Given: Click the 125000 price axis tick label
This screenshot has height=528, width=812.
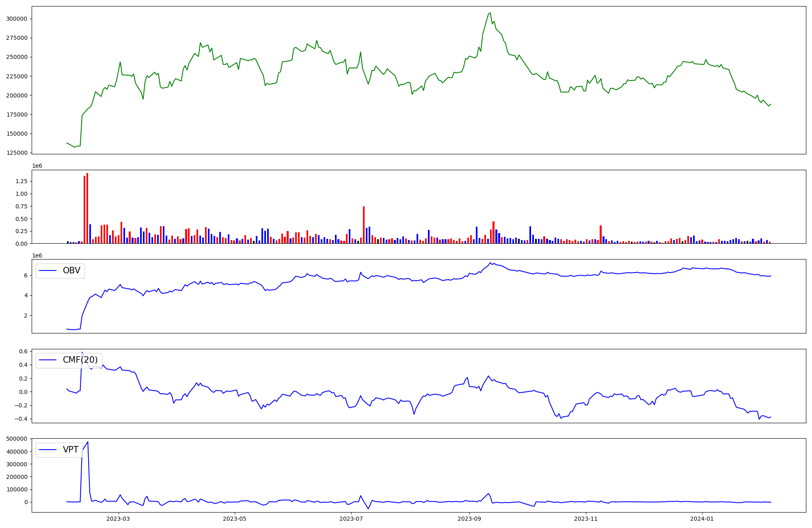Looking at the screenshot, I should coord(17,153).
